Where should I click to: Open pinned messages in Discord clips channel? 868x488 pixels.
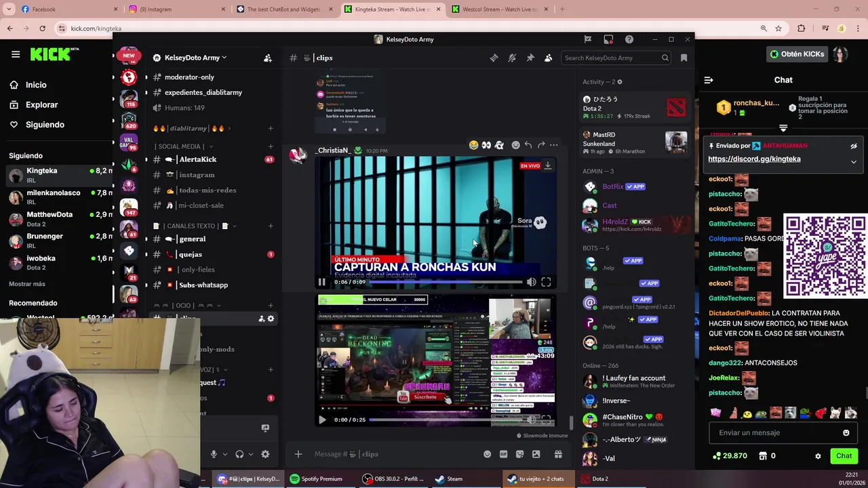tap(530, 58)
